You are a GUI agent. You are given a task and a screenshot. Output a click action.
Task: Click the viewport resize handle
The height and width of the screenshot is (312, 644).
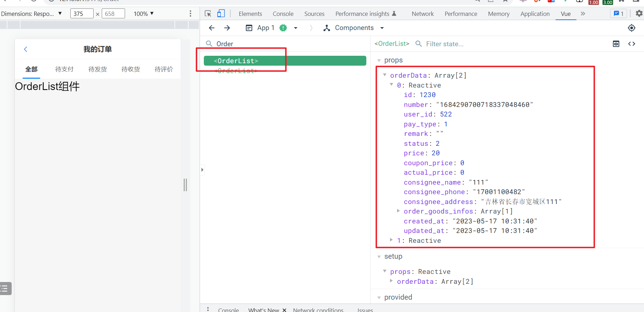(185, 185)
